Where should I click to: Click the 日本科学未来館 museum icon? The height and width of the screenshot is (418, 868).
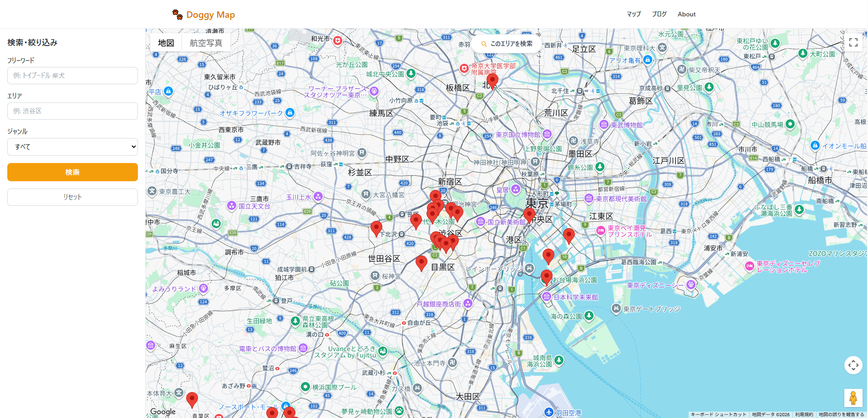pyautogui.click(x=547, y=297)
